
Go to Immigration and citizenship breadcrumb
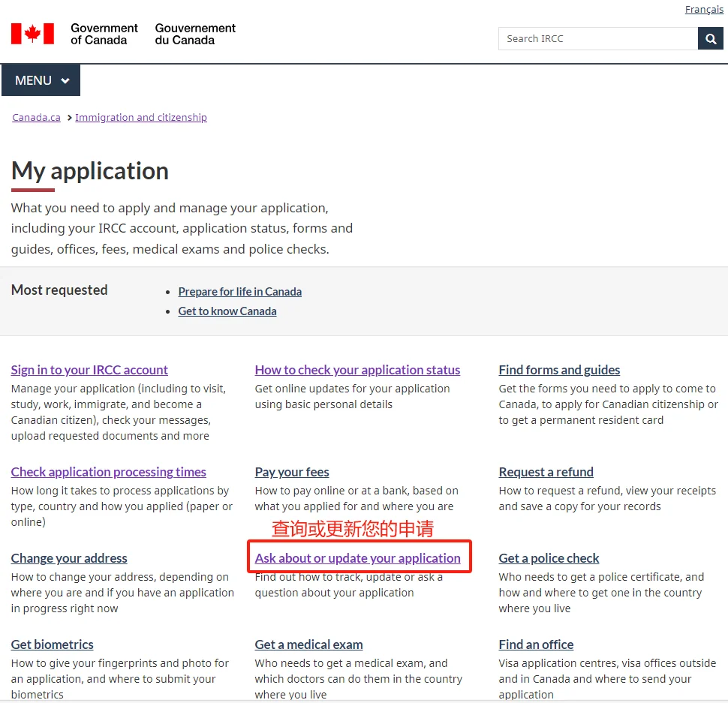pyautogui.click(x=141, y=117)
